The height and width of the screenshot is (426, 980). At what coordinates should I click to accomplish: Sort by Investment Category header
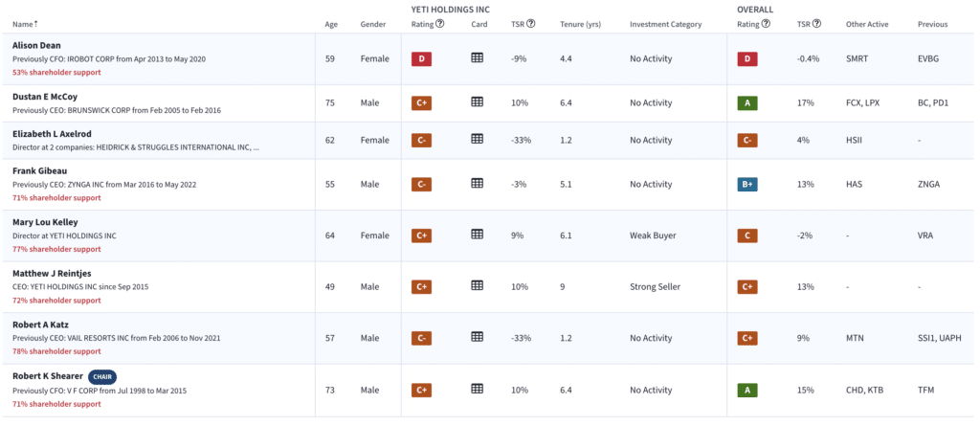tap(666, 24)
